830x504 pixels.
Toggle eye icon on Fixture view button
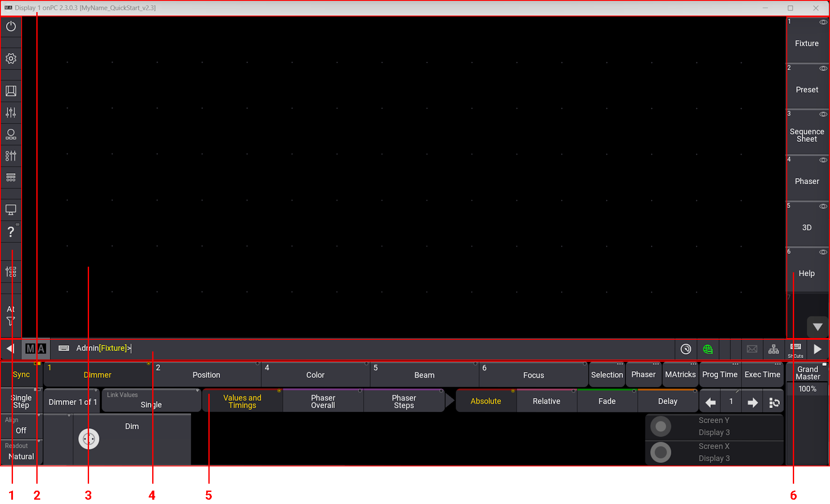click(x=823, y=22)
